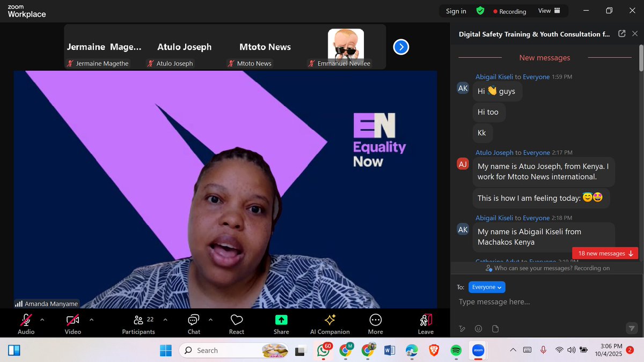Click the chat panel scrollbar
This screenshot has height=362, width=644.
tap(641, 58)
